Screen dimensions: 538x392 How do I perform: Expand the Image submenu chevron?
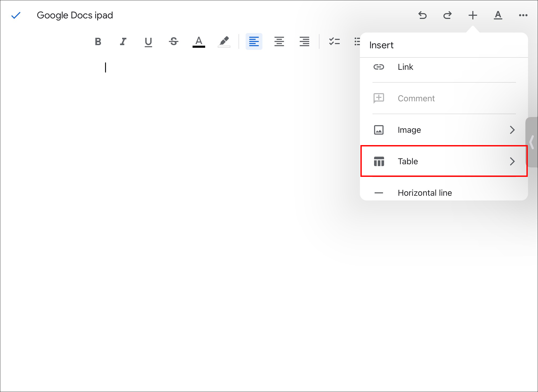point(512,130)
